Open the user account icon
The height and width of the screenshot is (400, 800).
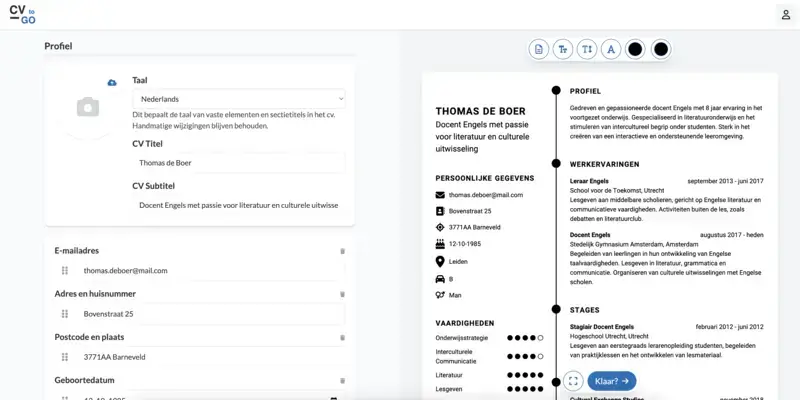(x=785, y=14)
